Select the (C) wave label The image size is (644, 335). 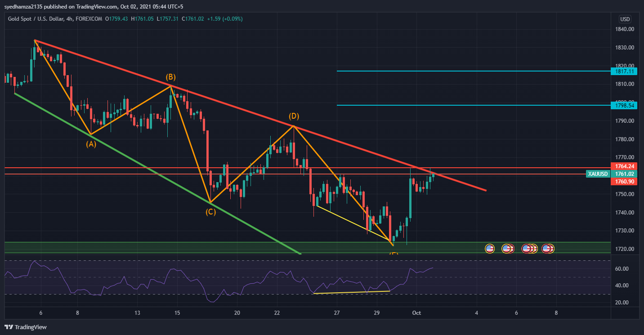click(211, 212)
